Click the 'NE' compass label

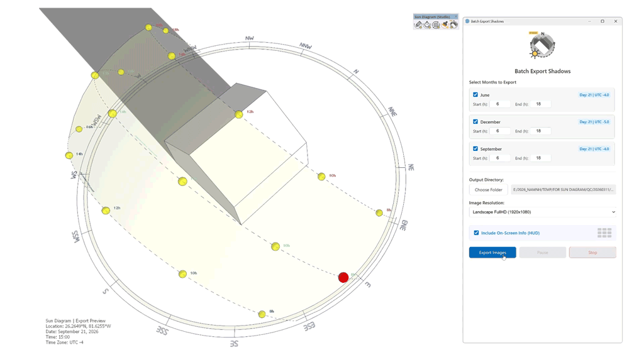[x=411, y=167]
